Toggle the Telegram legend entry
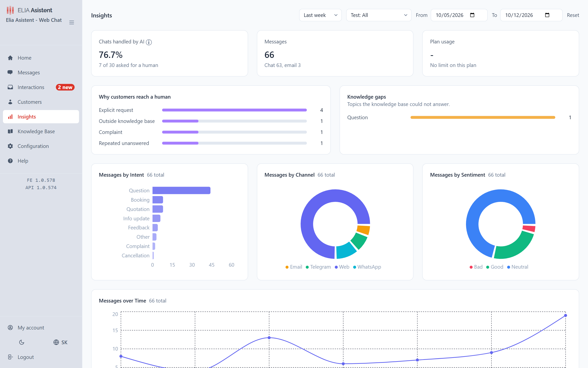The height and width of the screenshot is (368, 588). 318,267
